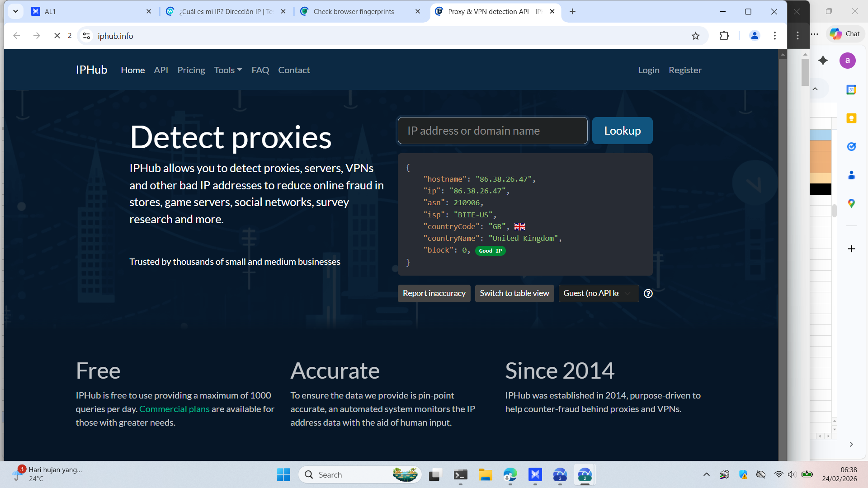Open the browser Extensions puzzle icon

pyautogui.click(x=724, y=36)
